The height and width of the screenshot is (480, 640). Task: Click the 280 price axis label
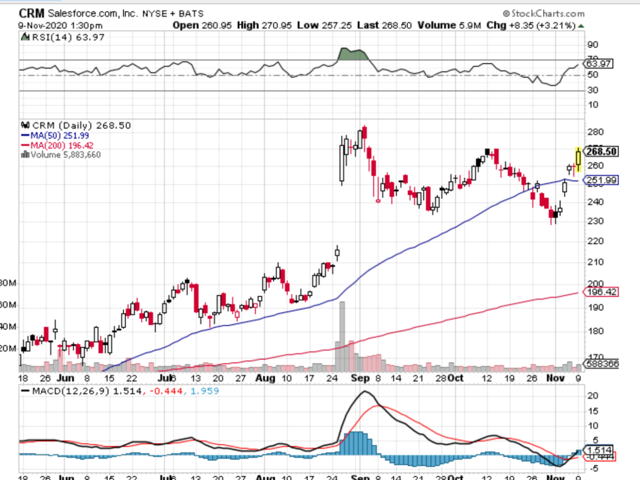[x=595, y=132]
